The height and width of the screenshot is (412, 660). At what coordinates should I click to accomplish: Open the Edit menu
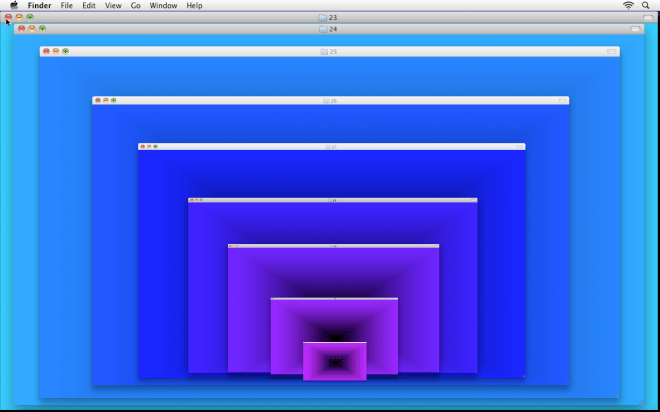click(89, 6)
